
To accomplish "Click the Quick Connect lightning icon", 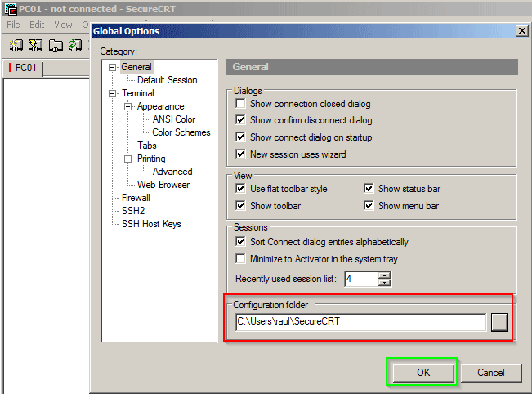I will tap(35, 45).
